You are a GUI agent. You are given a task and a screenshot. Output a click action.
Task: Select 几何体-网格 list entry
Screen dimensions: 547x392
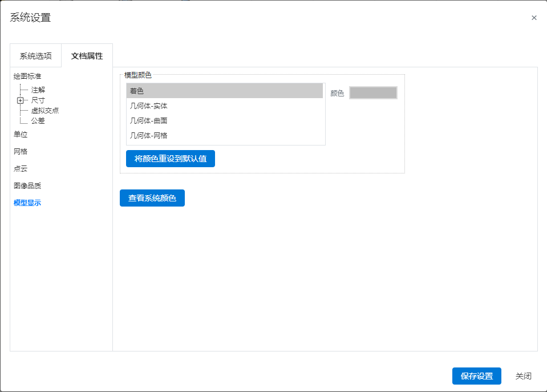point(225,135)
